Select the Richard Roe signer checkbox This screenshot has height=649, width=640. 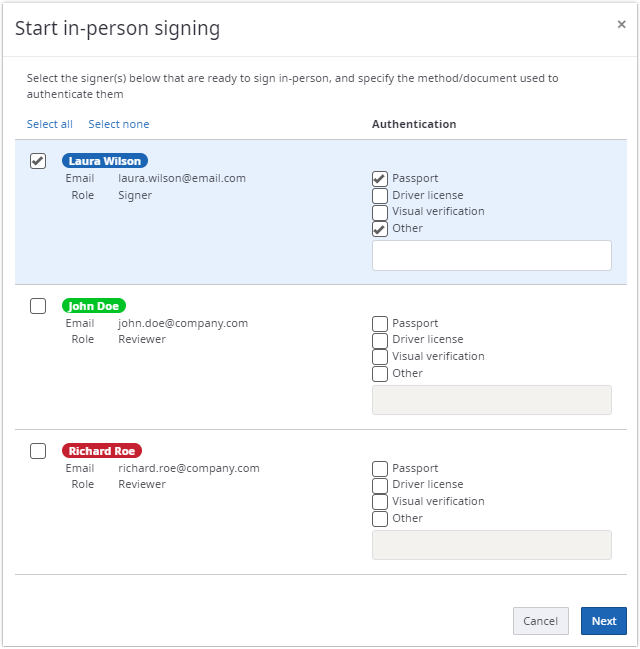[38, 451]
